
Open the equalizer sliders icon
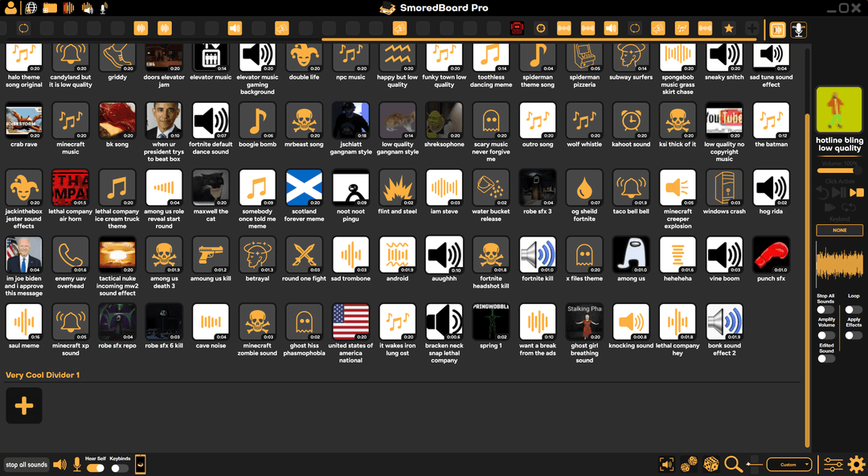(x=833, y=464)
